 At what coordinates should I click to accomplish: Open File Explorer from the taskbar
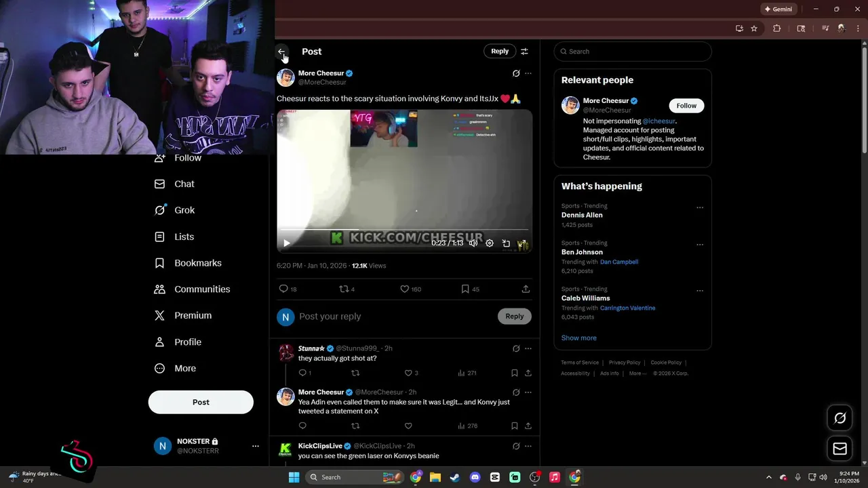click(435, 477)
